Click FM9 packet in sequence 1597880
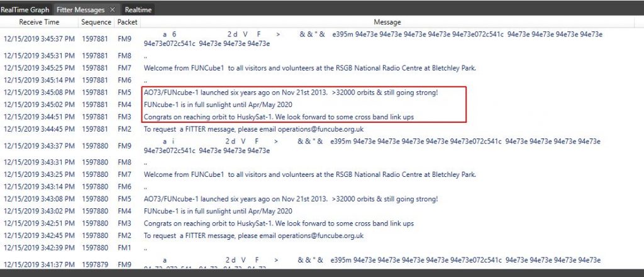The width and height of the screenshot is (644, 277). point(125,146)
